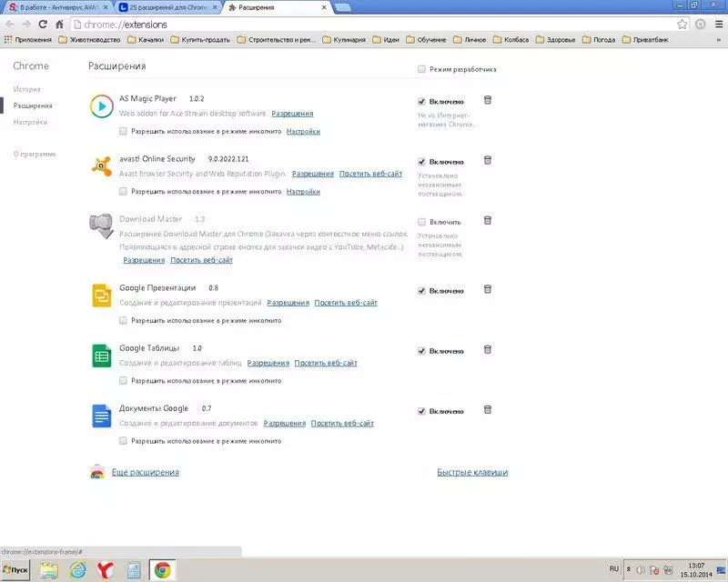Delete avast! Online Security via trash icon

(x=488, y=161)
